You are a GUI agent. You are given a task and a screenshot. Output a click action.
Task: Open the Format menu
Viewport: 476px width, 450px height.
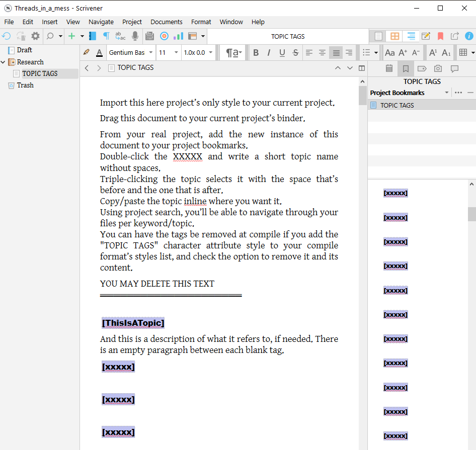coord(201,22)
